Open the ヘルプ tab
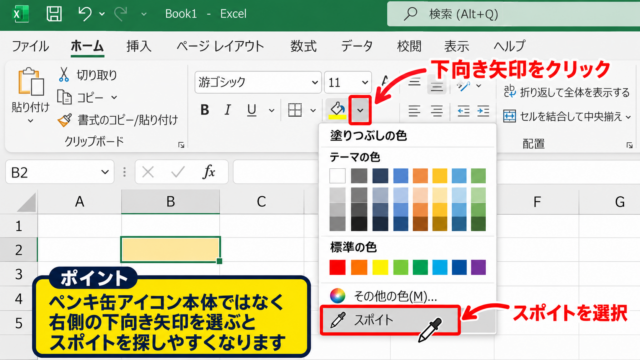 coord(509,46)
